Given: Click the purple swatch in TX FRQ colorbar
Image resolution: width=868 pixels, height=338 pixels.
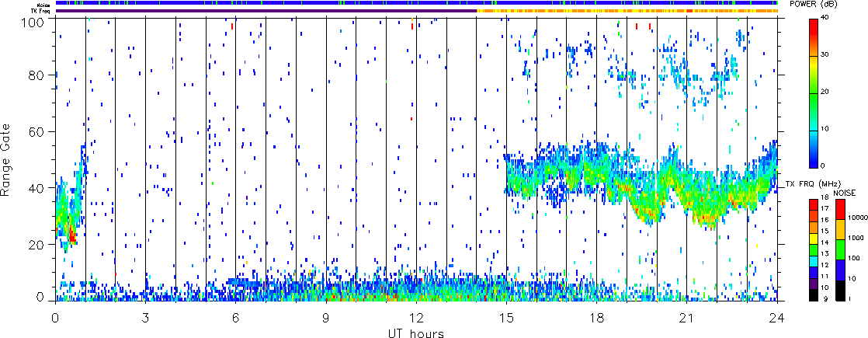Looking at the screenshot, I should pos(813,284).
